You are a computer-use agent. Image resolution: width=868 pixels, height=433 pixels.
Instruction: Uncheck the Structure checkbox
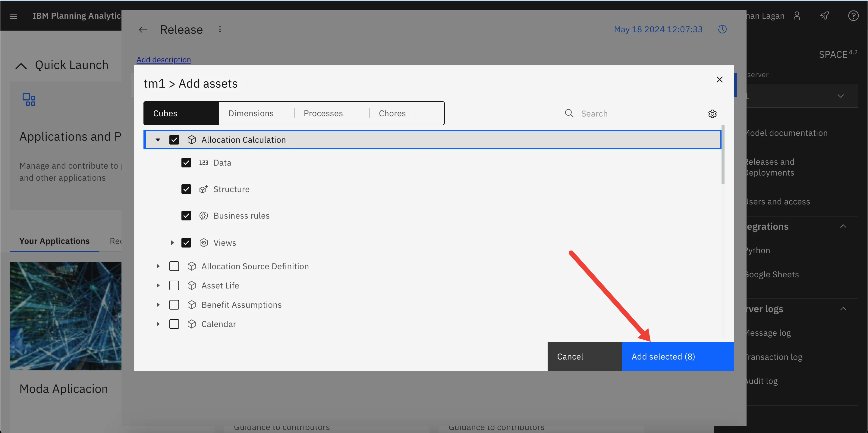(186, 189)
